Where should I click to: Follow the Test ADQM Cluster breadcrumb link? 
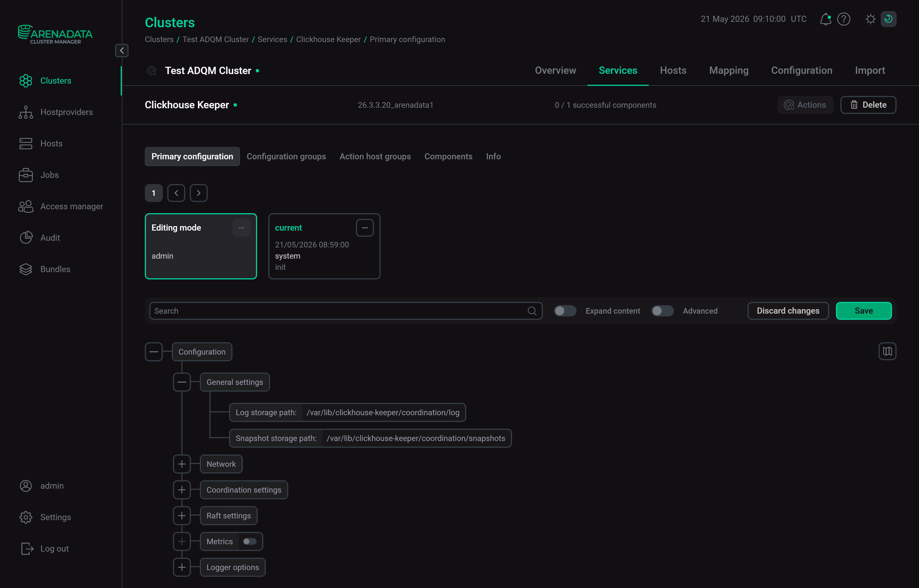tap(215, 39)
